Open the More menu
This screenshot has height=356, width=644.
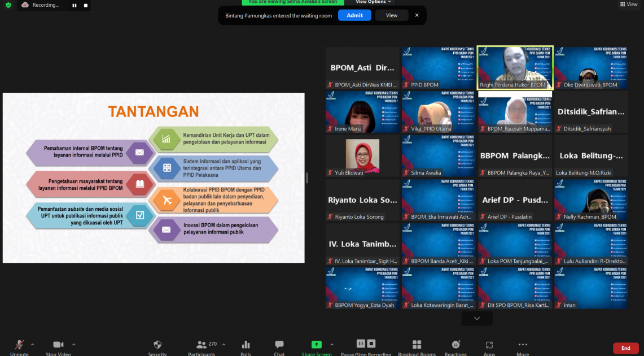pos(523,346)
